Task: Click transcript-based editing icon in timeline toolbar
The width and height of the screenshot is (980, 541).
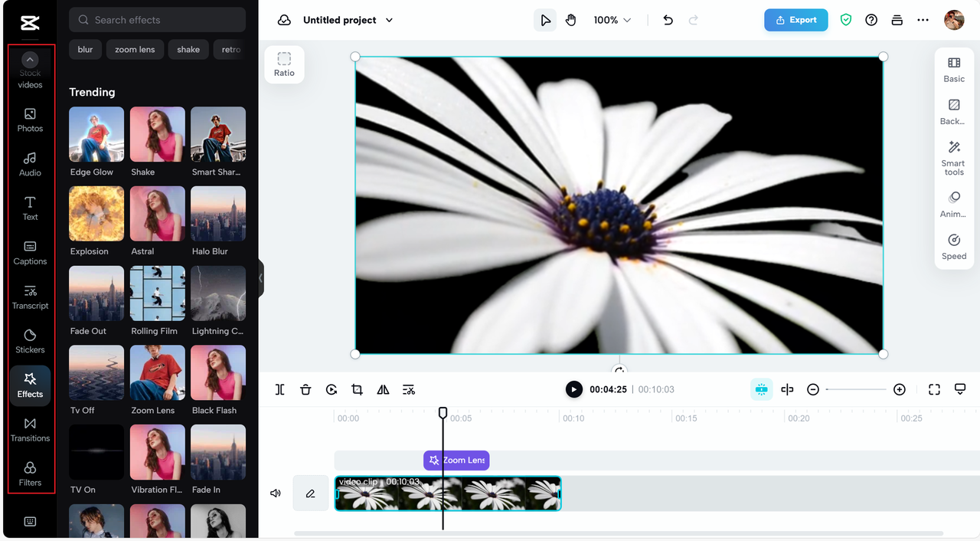Action: 409,389
